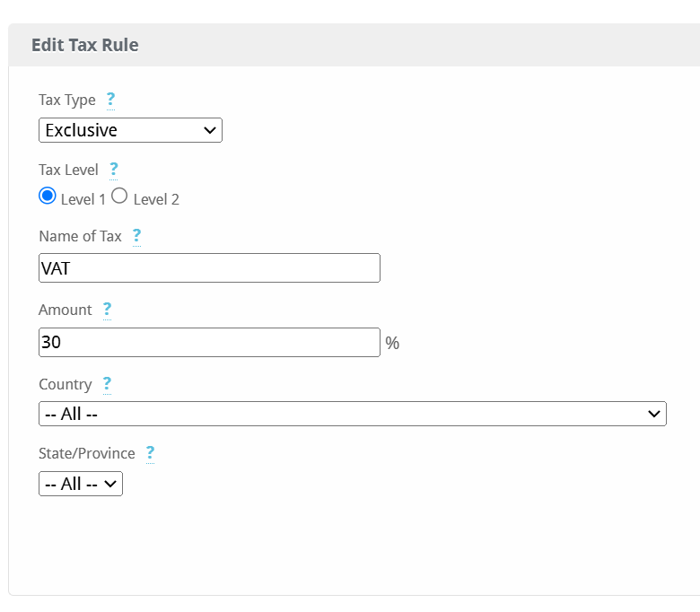Click the State/Province label text
700x612 pixels.
(87, 453)
